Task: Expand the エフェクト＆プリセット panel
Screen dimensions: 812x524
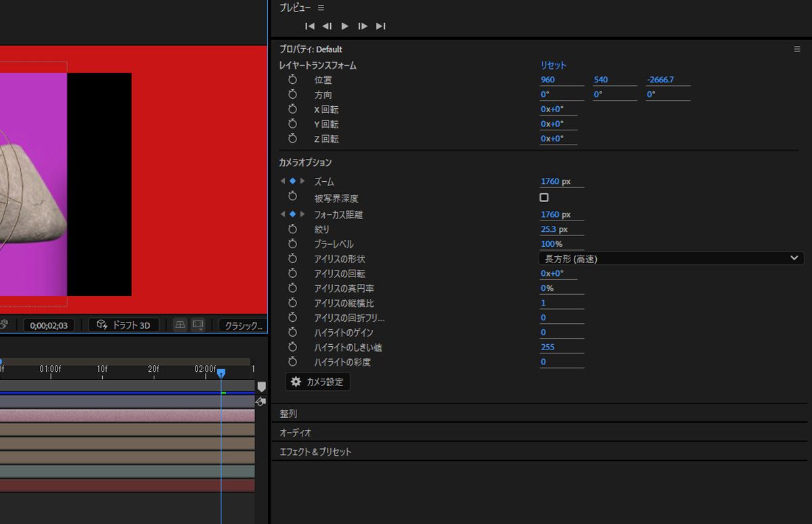Action: [315, 452]
